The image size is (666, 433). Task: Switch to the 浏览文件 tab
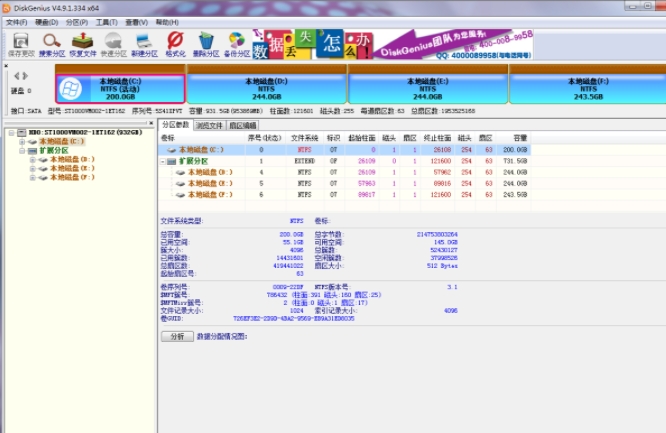(210, 125)
